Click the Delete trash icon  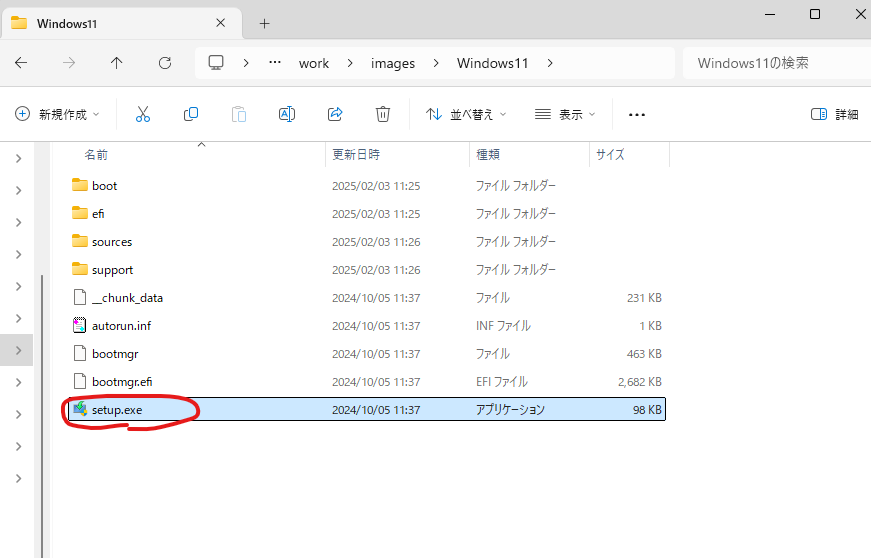tap(383, 114)
